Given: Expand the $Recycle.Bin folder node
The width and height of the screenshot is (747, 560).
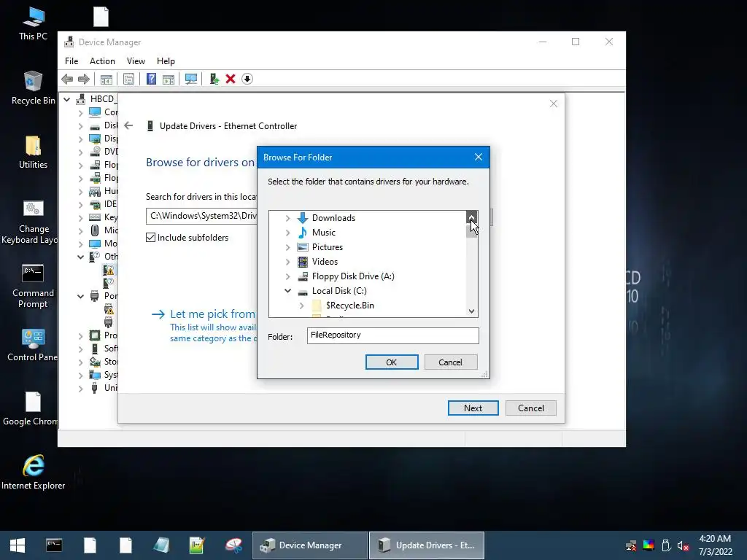Looking at the screenshot, I should [301, 306].
